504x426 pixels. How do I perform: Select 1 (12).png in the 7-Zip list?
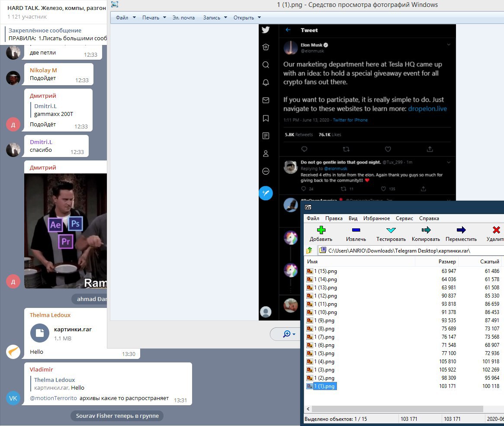point(325,295)
